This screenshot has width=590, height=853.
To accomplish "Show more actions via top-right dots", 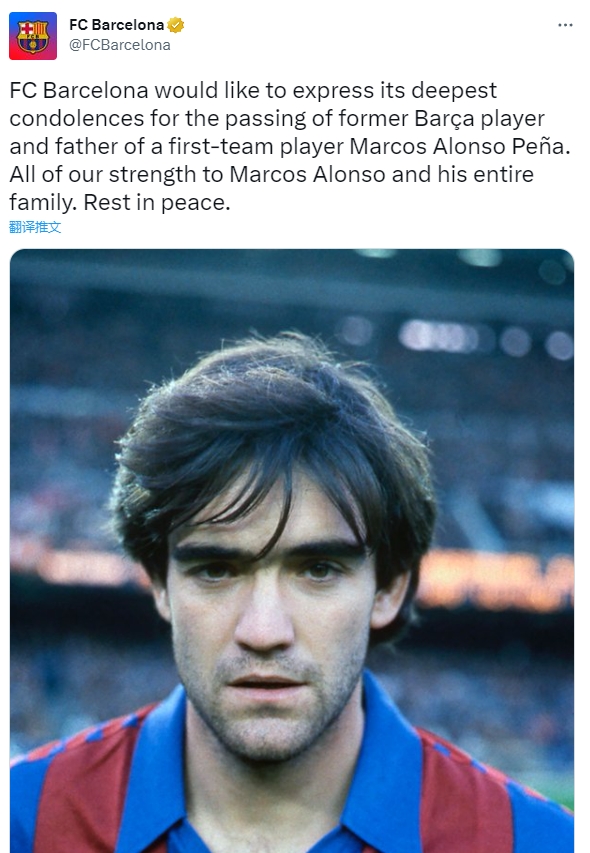I will pos(565,25).
